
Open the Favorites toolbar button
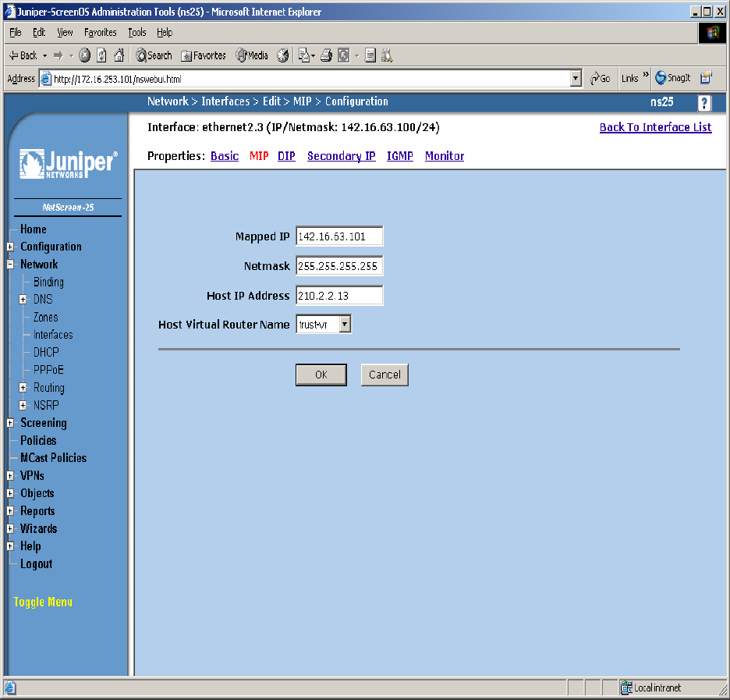204,56
